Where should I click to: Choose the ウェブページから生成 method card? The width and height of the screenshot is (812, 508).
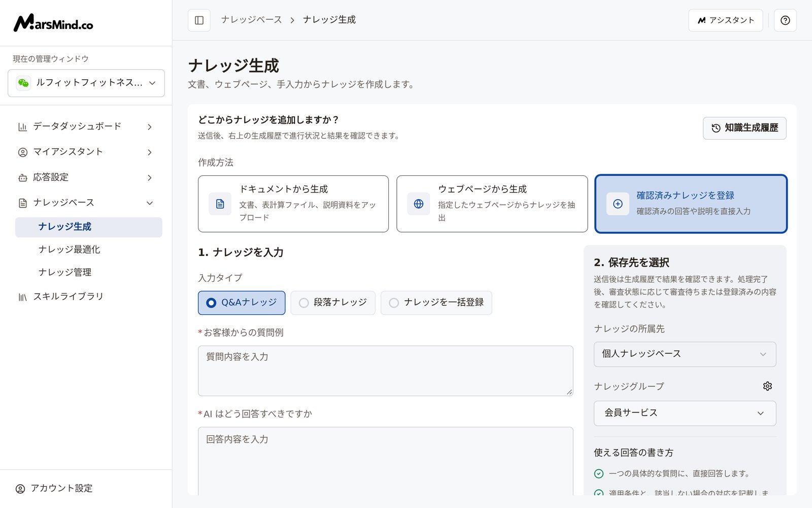492,204
